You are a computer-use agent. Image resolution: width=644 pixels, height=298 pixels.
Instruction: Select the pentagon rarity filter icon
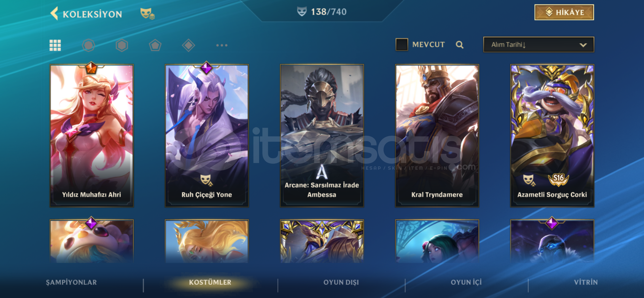(x=155, y=45)
